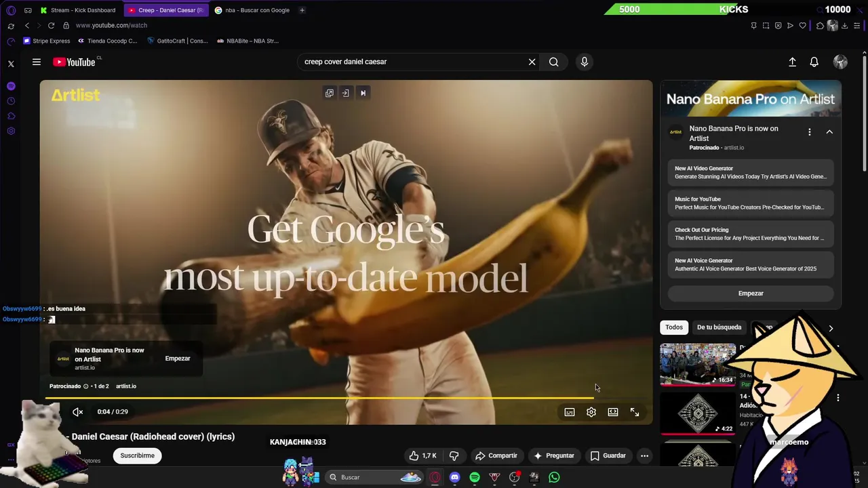Go to YouTube home via logo
The height and width of the screenshot is (488, 868).
click(75, 62)
